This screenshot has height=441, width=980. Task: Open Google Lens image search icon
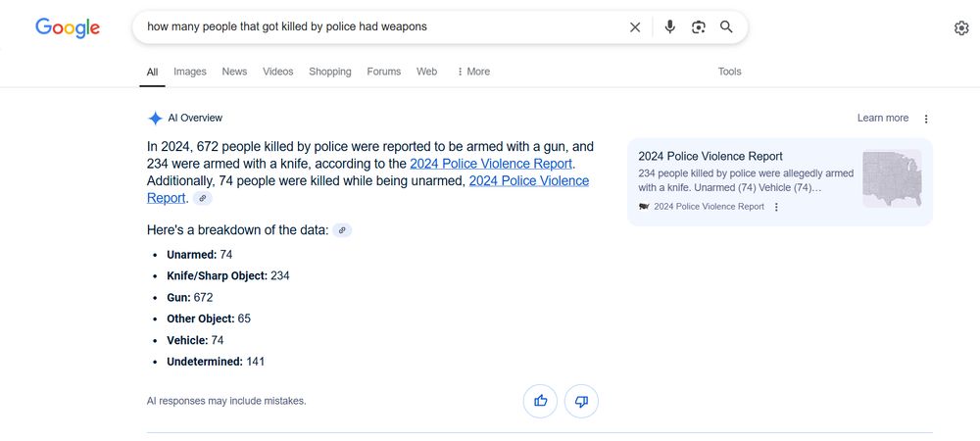(x=698, y=26)
